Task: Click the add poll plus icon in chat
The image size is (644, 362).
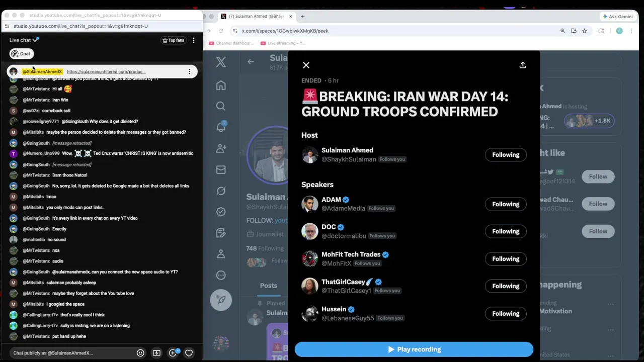Action: click(x=173, y=353)
